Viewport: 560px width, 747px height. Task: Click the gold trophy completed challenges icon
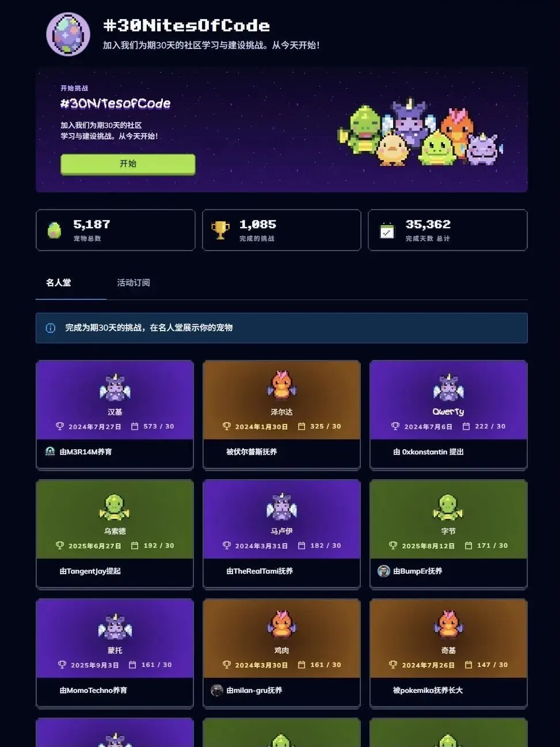coord(220,230)
